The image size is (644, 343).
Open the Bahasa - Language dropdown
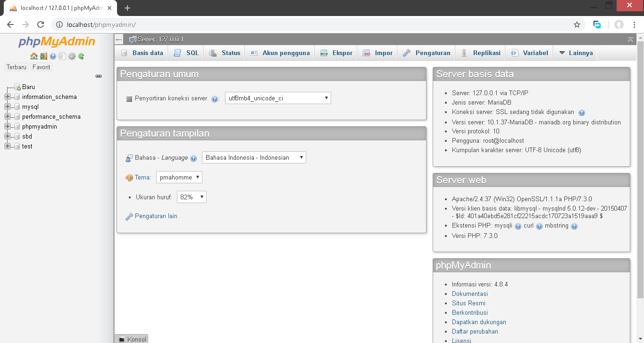253,157
